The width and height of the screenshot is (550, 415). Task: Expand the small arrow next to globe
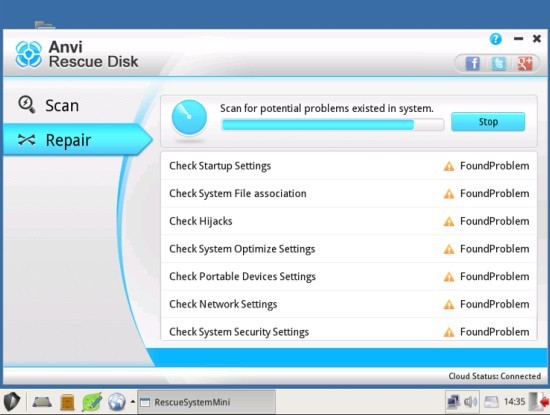[x=133, y=402]
